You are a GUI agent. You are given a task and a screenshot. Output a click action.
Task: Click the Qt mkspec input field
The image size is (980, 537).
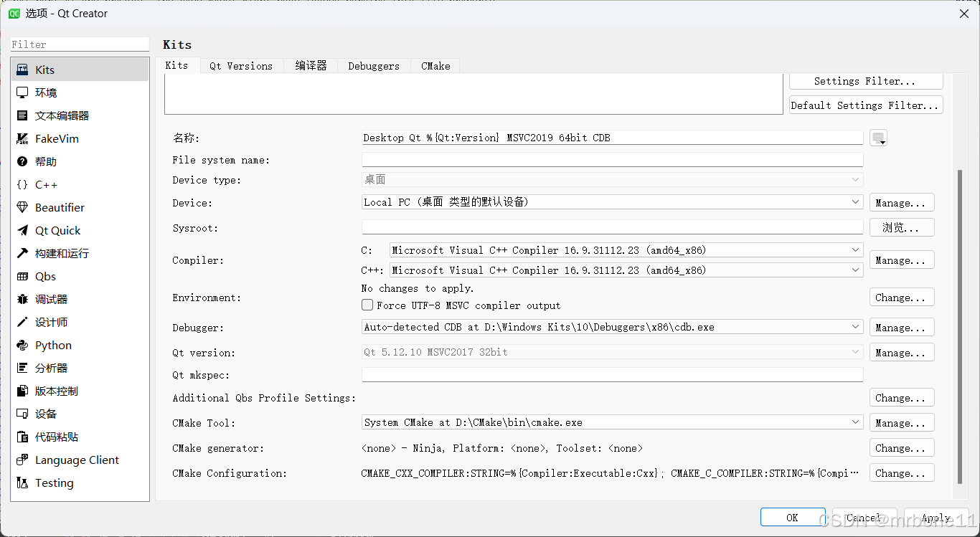tap(612, 374)
